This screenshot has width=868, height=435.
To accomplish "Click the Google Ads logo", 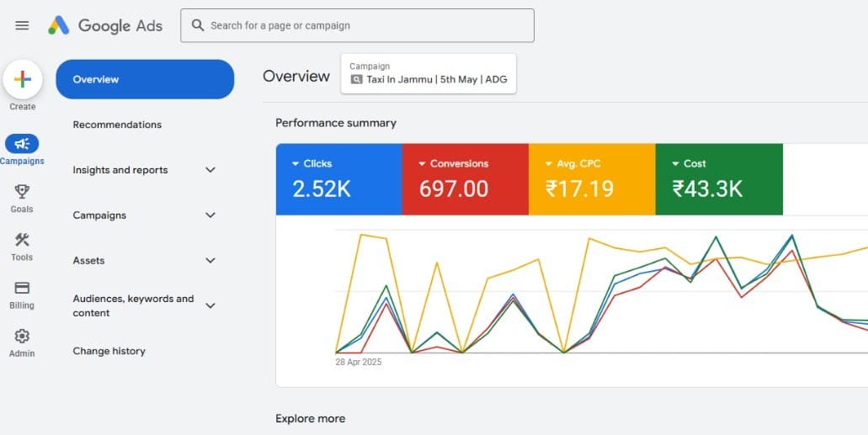I will 105,25.
